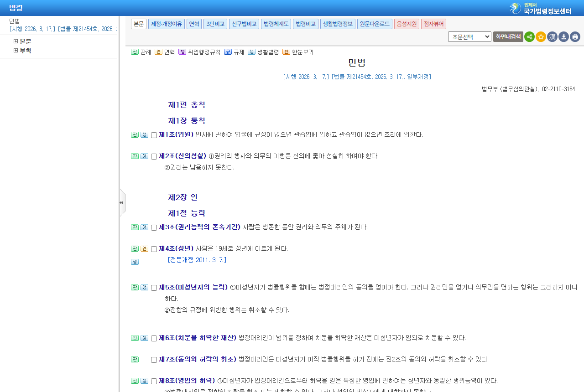Click the 한눈보기 legend icon

coord(286,52)
